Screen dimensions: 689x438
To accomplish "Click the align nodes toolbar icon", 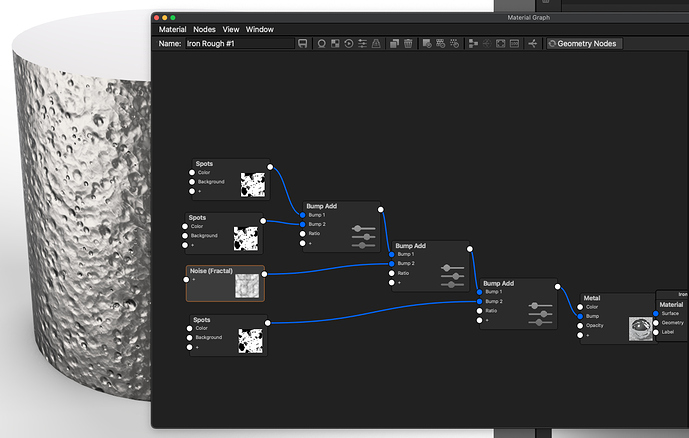I will click(x=473, y=43).
